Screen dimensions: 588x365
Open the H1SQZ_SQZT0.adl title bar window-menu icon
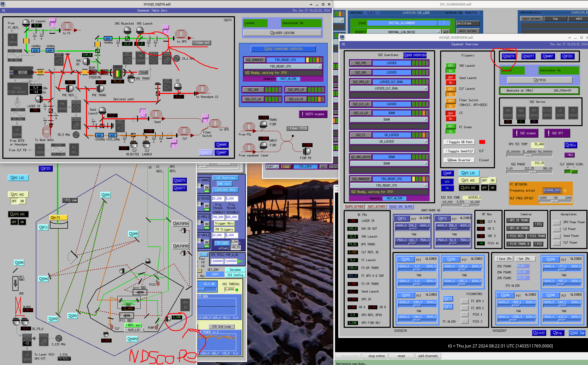[3, 4]
